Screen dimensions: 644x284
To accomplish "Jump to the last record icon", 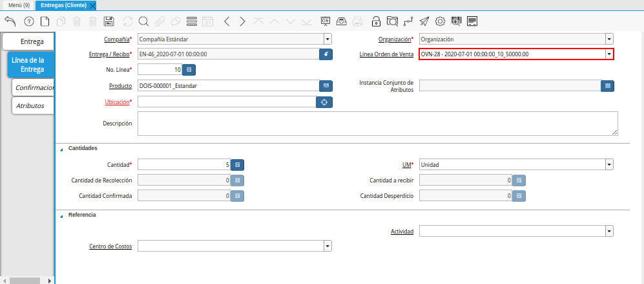I will tap(306, 21).
